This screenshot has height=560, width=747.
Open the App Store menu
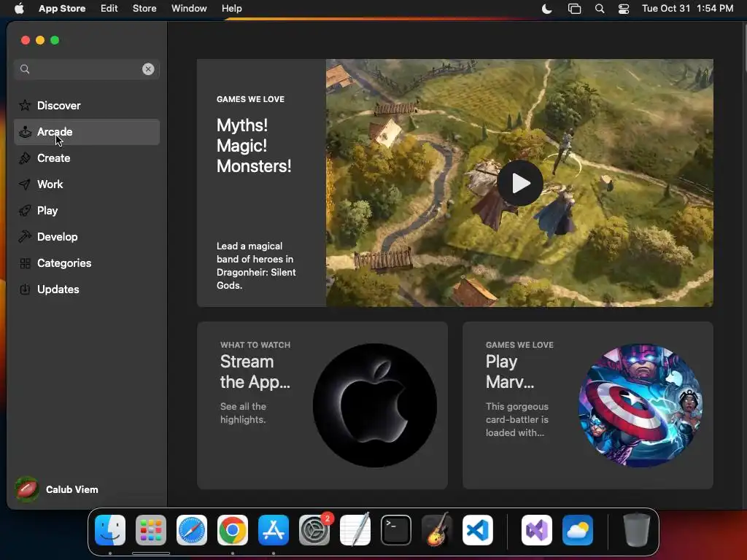(62, 8)
